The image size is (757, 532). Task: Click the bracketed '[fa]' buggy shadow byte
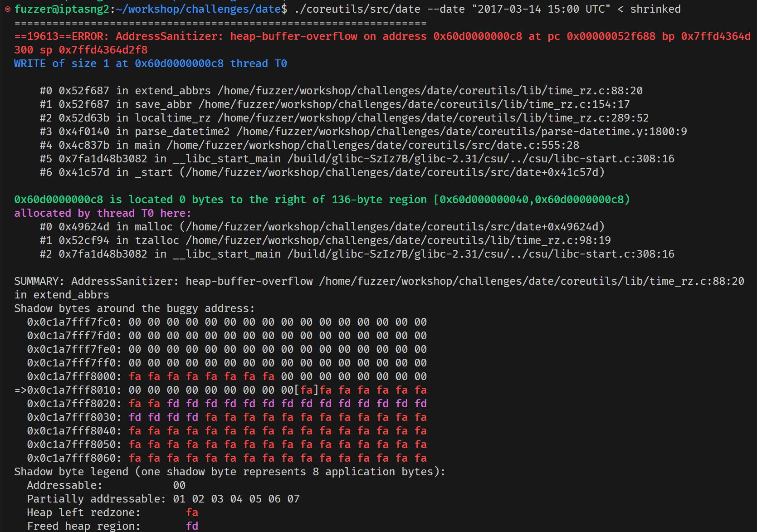pyautogui.click(x=307, y=390)
